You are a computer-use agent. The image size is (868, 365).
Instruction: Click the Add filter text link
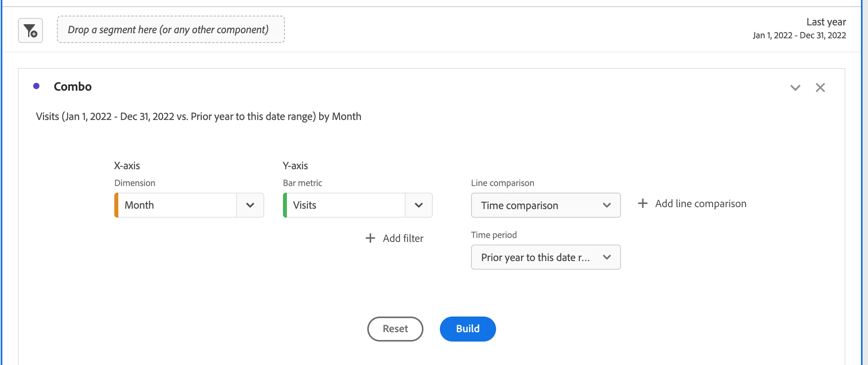(403, 238)
